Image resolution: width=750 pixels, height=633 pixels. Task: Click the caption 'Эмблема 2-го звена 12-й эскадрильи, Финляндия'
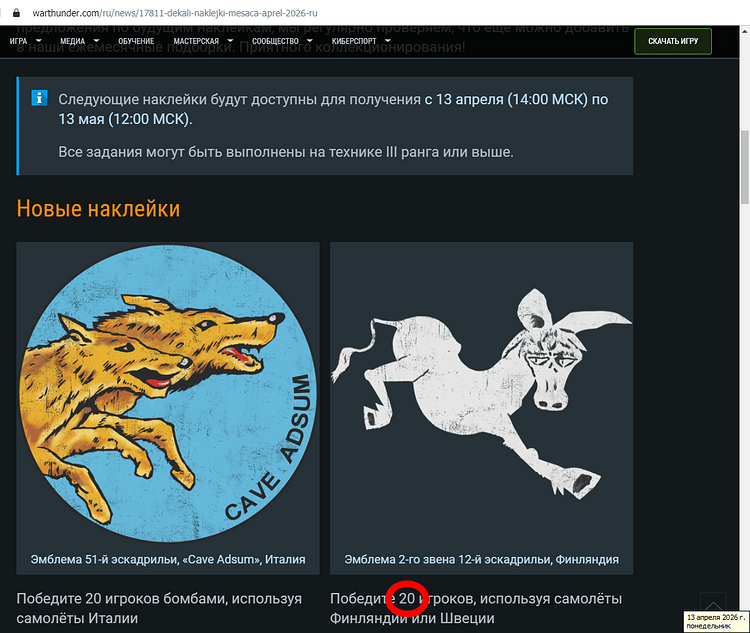point(482,559)
